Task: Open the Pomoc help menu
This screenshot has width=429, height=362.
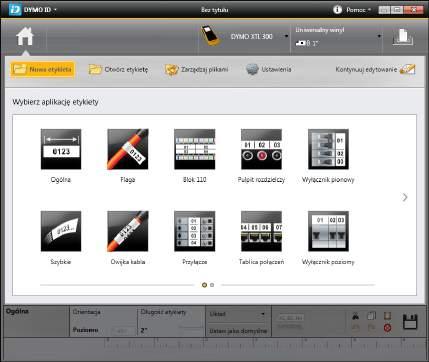Action: (x=358, y=10)
